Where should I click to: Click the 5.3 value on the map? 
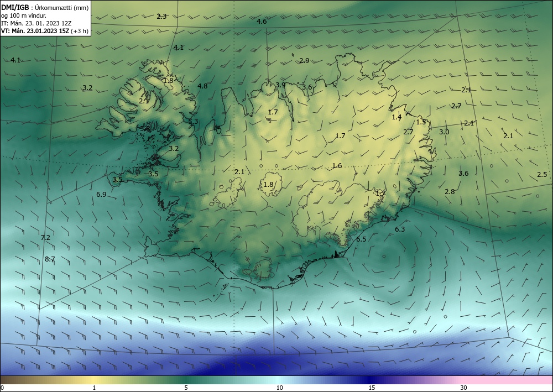(x=193, y=122)
